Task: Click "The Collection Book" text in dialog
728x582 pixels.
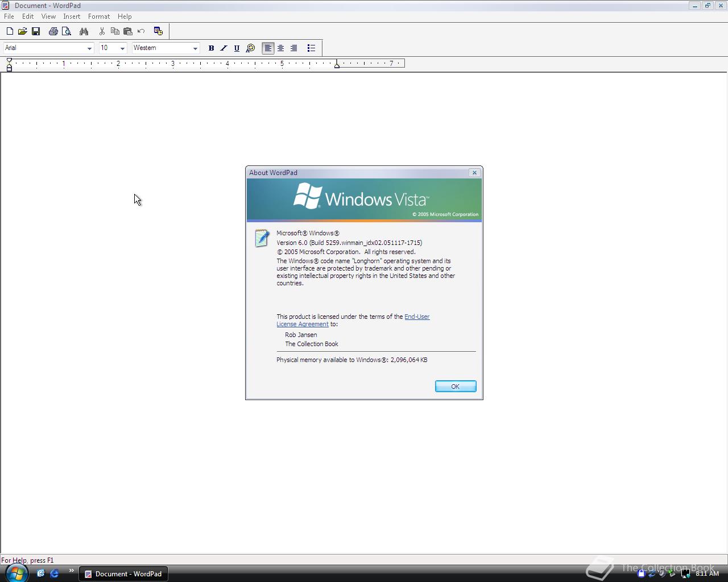Action: (312, 344)
